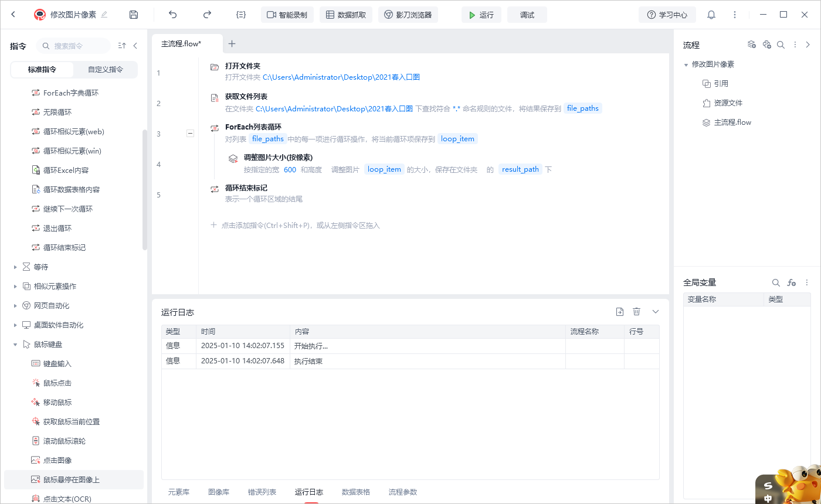The image size is (821, 504).
Task: Open the variables {≡} toolbar icon
Action: tap(240, 15)
